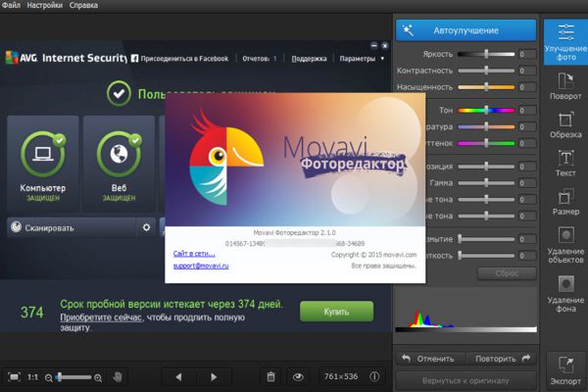
Task: Click the Экспорт export icon
Action: tap(565, 370)
